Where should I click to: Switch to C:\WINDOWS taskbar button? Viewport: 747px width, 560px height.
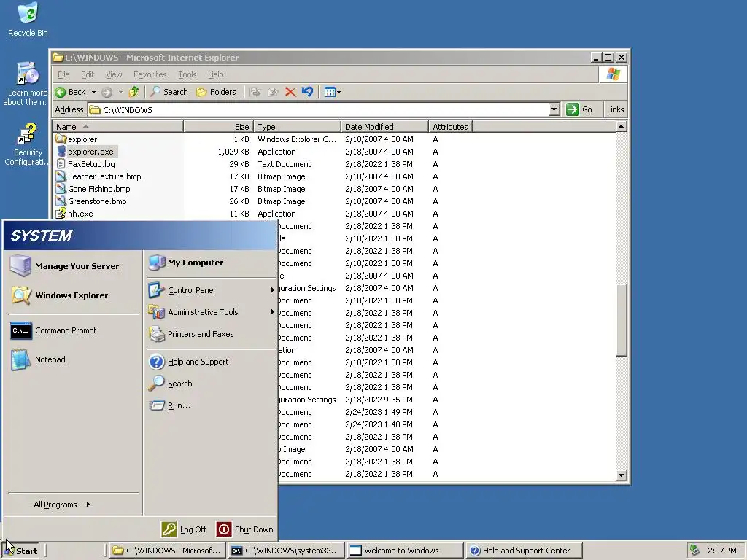click(167, 551)
